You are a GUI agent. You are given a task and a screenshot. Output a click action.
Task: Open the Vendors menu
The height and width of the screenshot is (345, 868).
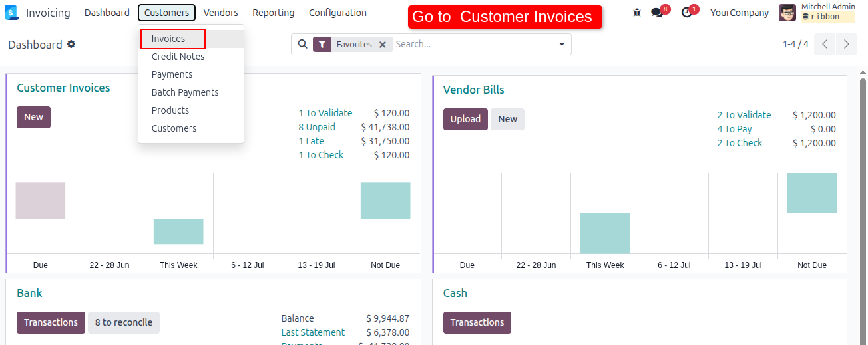(220, 13)
